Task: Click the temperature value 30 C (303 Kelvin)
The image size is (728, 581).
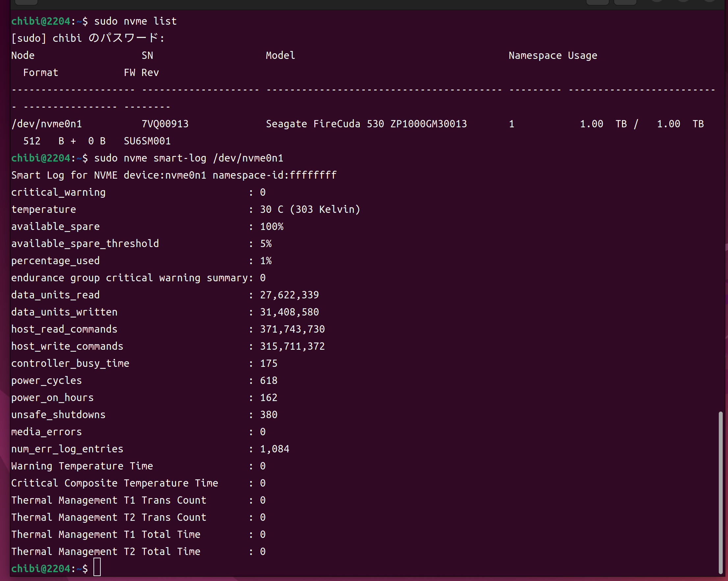Action: coord(310,209)
